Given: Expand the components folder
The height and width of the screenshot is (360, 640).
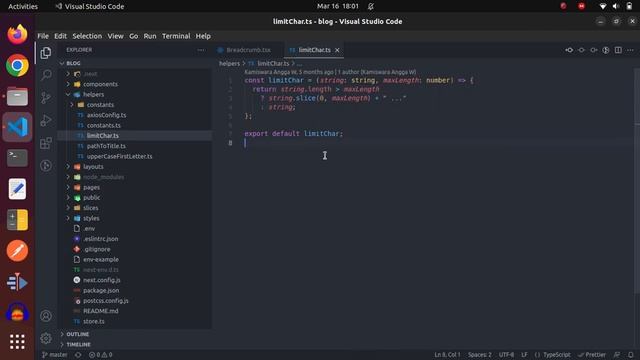Looking at the screenshot, I should 100,84.
